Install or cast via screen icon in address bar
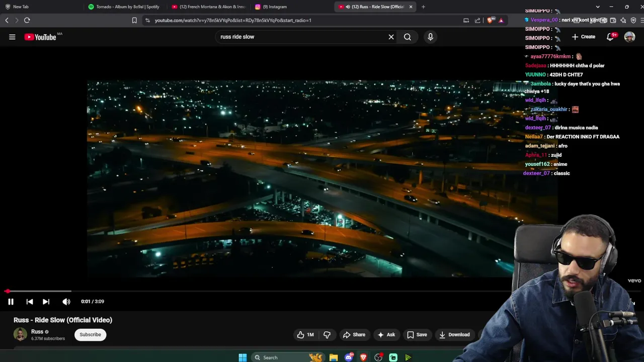Viewport: 644px width, 362px height. [x=466, y=21]
